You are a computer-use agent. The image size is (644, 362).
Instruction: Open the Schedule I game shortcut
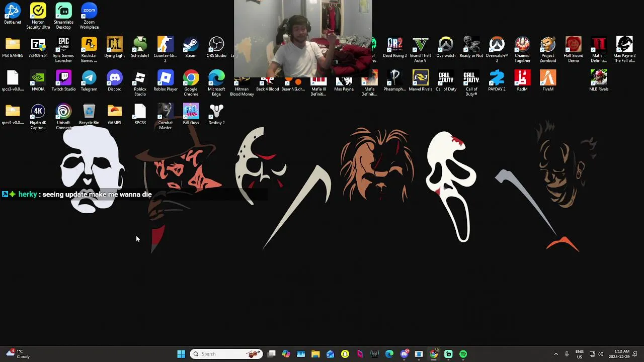point(140,48)
